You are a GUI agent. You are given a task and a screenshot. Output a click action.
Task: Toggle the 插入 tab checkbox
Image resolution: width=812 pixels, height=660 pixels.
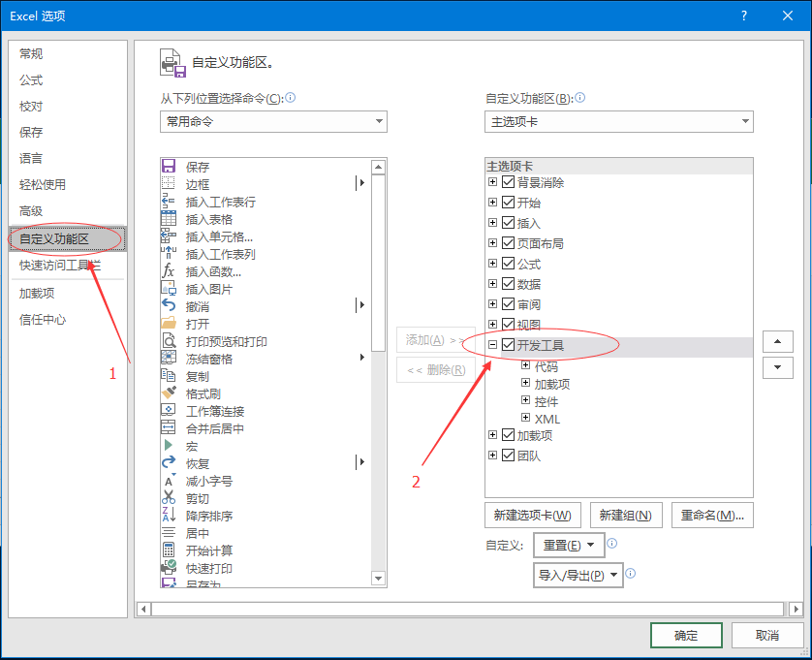tap(508, 222)
